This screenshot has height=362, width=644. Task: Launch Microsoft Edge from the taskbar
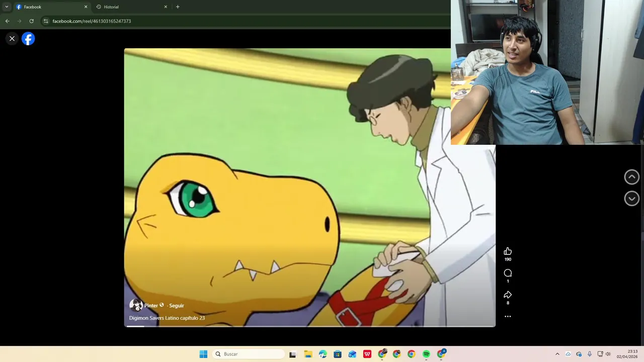323,354
